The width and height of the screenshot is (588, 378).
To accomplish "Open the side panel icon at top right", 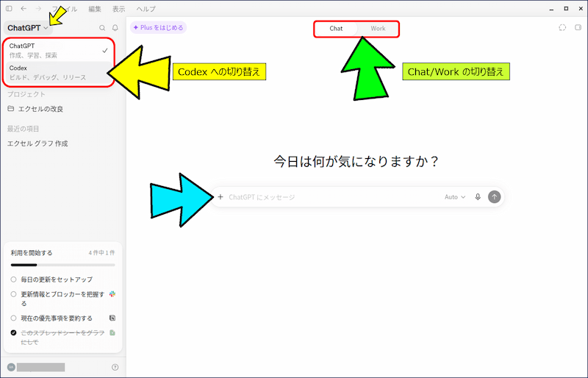I will [x=578, y=27].
